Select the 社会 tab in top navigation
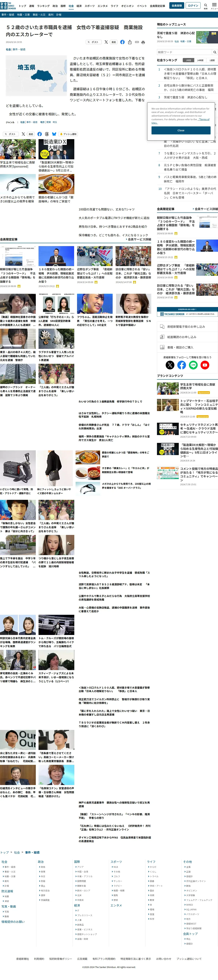Viewport: 218px width, 980px height. 71,6
